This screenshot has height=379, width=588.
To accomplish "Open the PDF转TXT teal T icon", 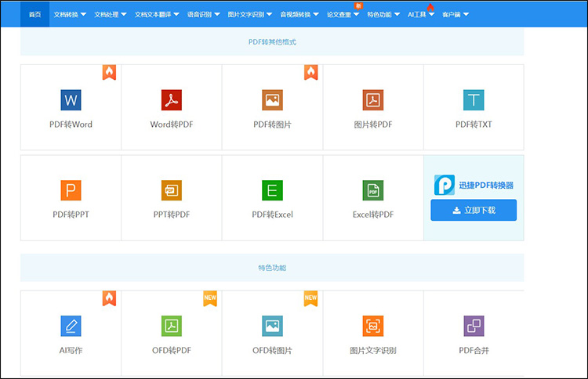I will [474, 100].
